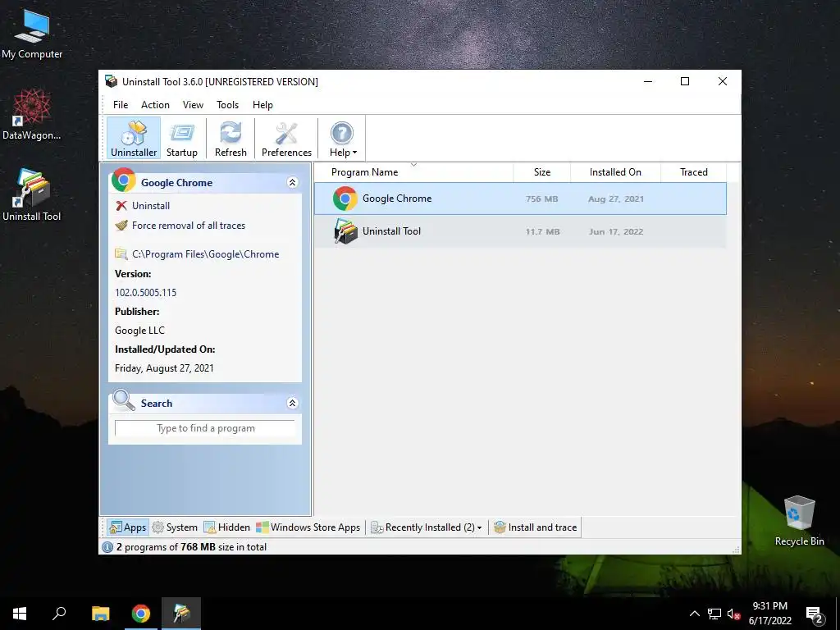
Task: Select the DataWagon desktop shortcut
Action: pyautogui.click(x=32, y=114)
